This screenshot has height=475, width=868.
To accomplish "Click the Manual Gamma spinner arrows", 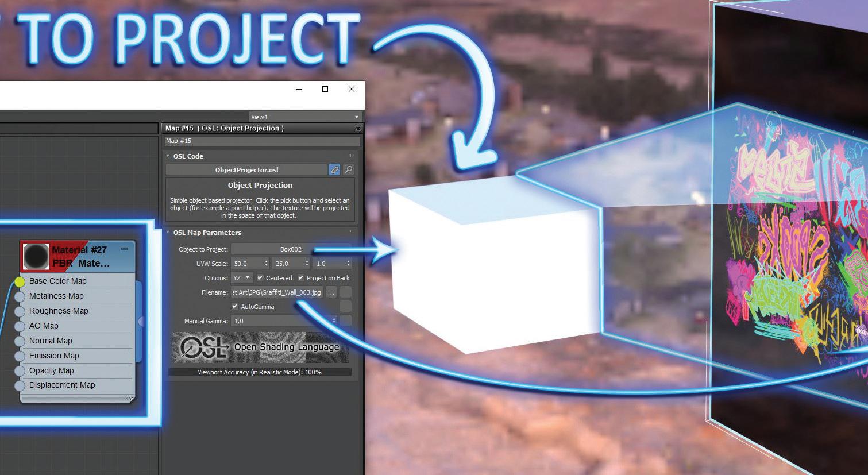I will (x=334, y=321).
